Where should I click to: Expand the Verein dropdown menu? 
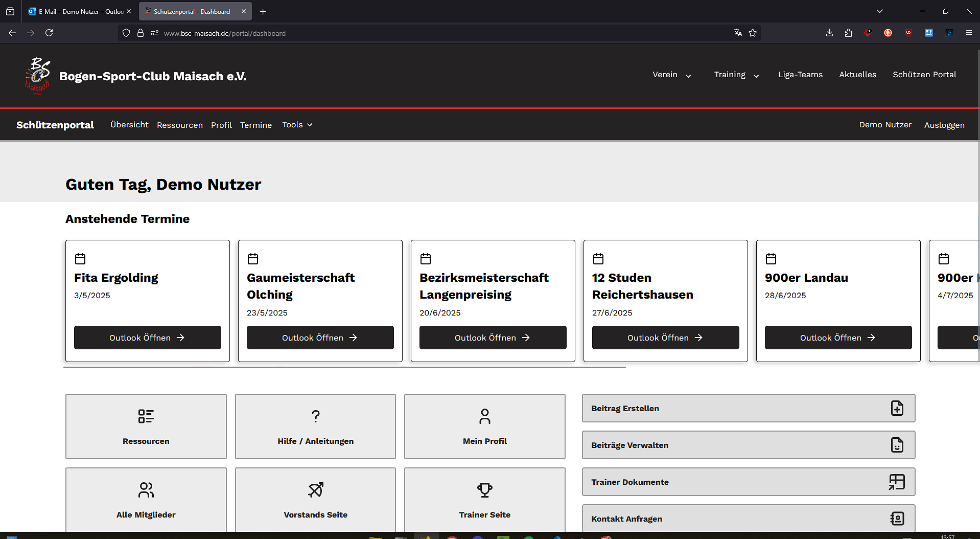pos(671,75)
